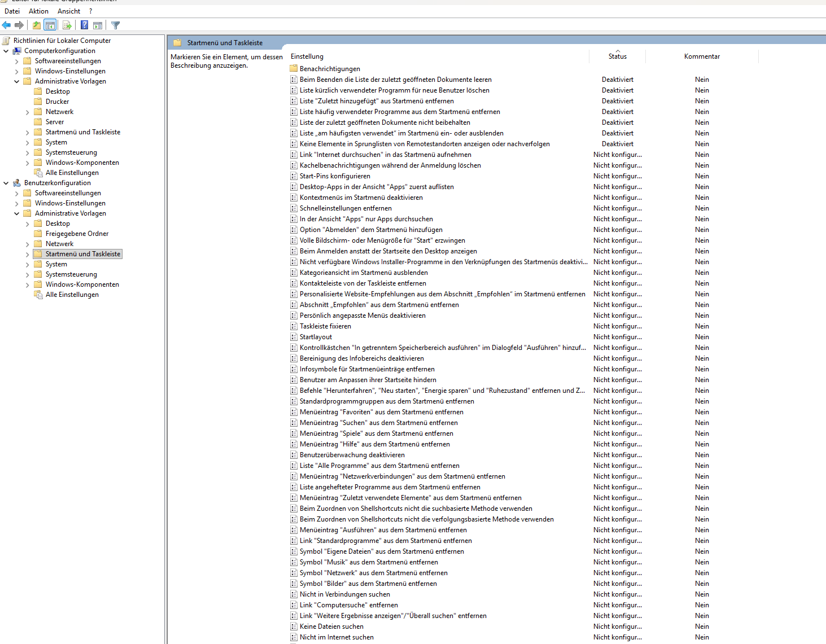Viewport: 826px width, 644px height.
Task: Click the Benachrichtigungen folder icon in list
Action: (294, 69)
